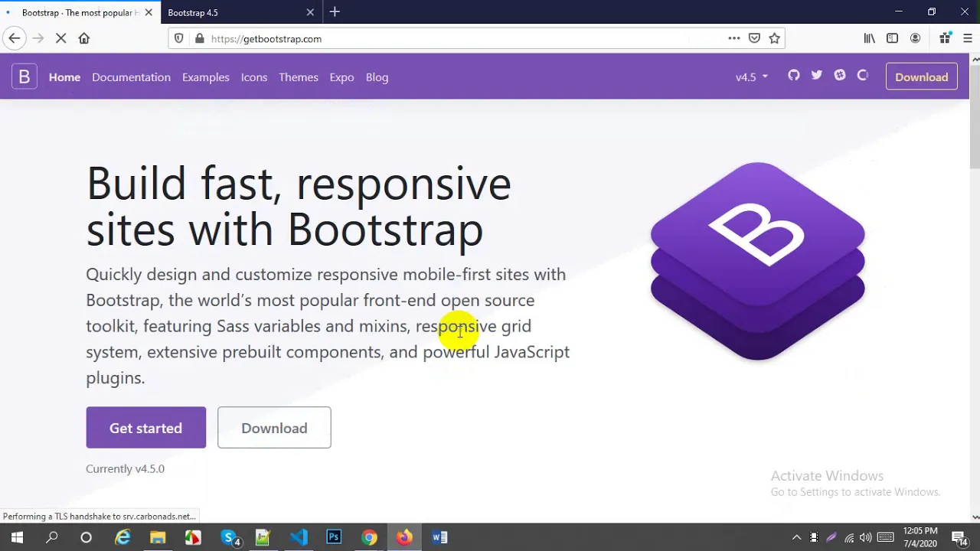
Task: Click the purple feather tray icon
Action: (831, 537)
